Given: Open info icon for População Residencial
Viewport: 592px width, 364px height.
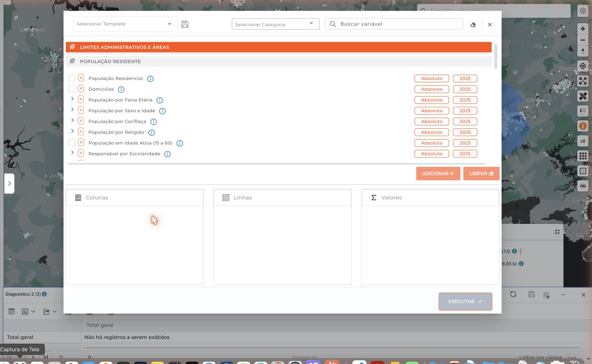Looking at the screenshot, I should tap(150, 79).
